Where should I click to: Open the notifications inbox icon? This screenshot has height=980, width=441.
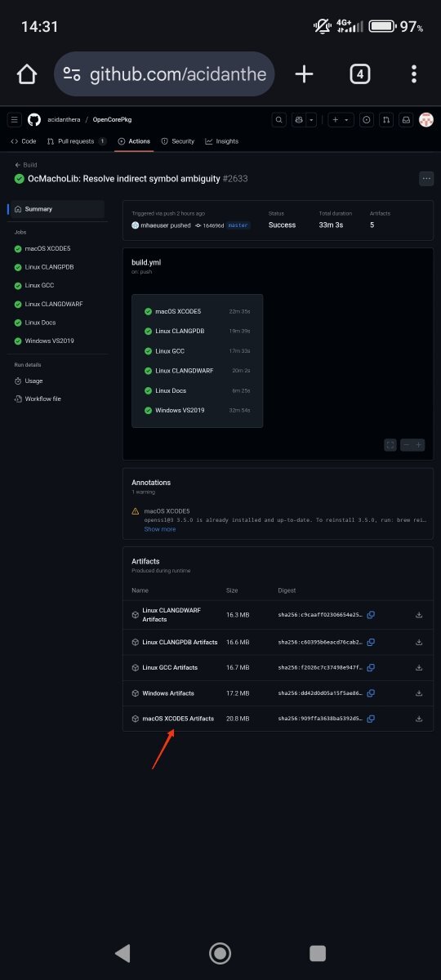coord(406,120)
